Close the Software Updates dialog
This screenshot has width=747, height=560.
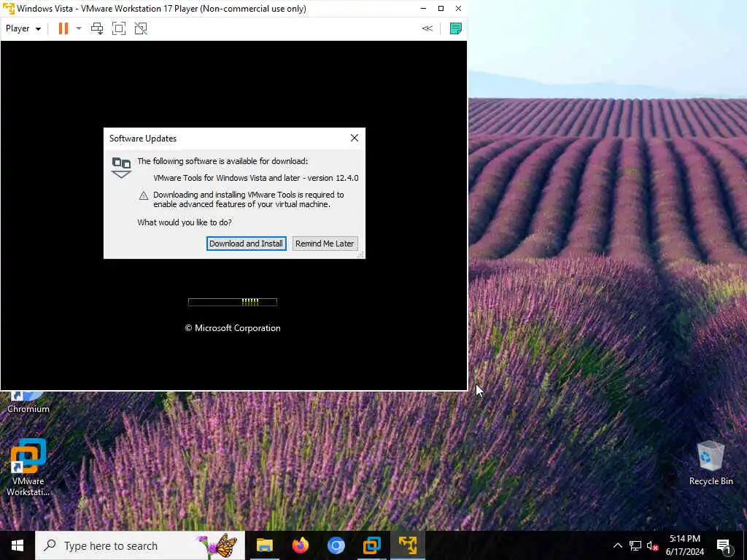pos(354,138)
